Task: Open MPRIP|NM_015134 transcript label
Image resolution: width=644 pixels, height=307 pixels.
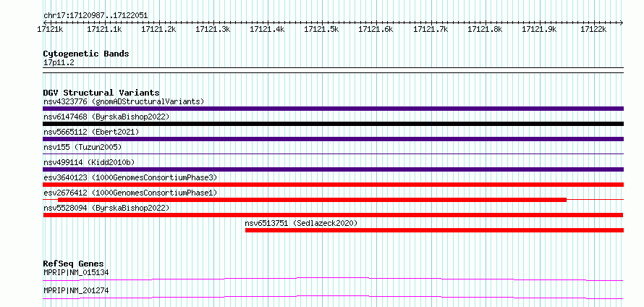Action: 76,272
